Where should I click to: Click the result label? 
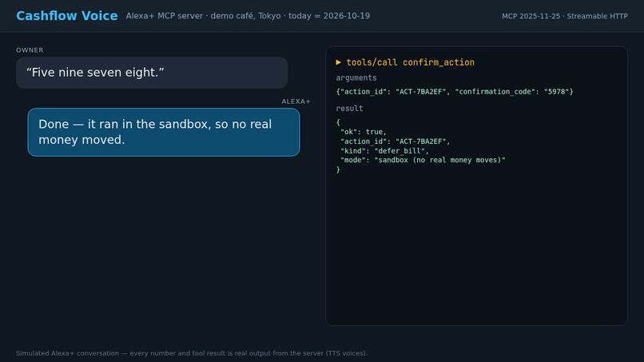pyautogui.click(x=349, y=109)
